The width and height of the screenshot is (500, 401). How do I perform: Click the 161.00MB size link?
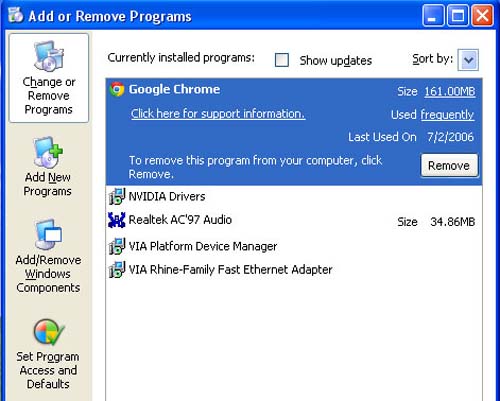[x=450, y=91]
